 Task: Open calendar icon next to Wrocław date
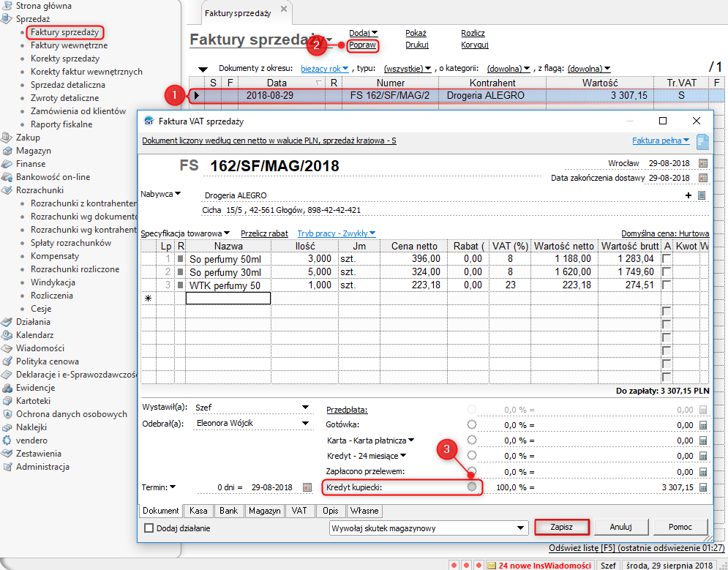tap(703, 163)
